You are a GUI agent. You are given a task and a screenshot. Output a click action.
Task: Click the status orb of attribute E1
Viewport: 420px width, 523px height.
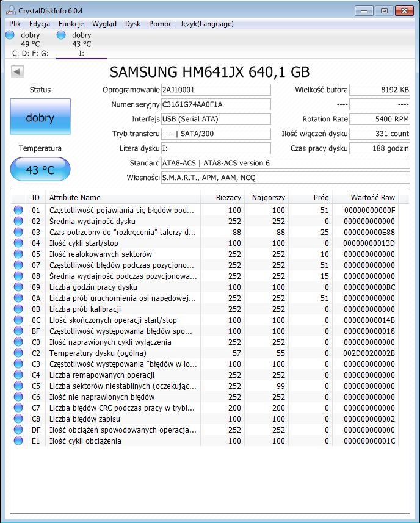click(18, 441)
